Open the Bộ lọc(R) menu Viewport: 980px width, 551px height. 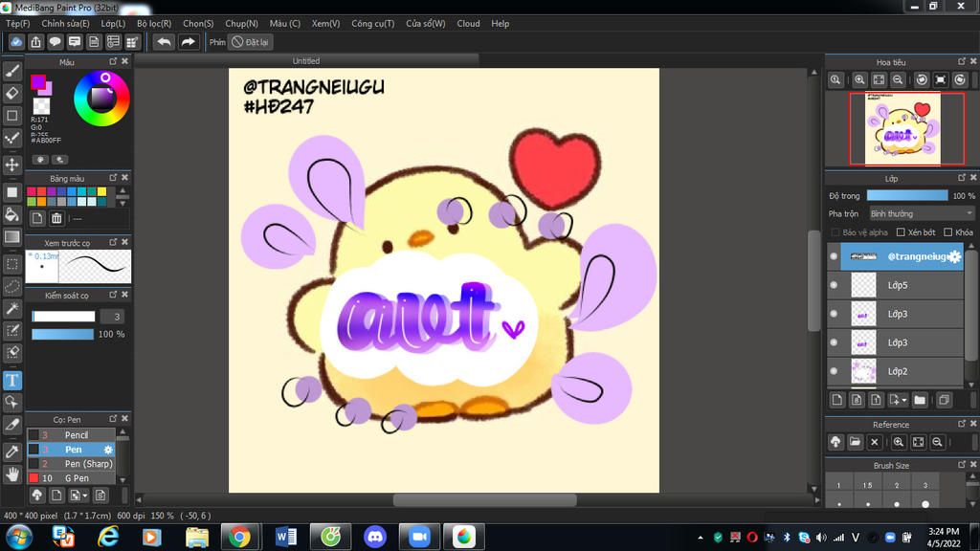[154, 23]
